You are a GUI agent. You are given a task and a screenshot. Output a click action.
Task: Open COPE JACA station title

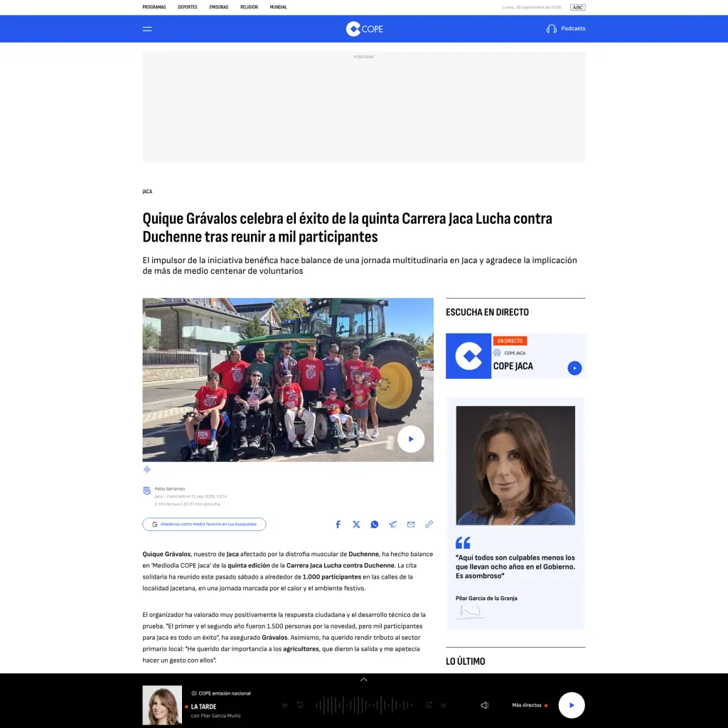pos(513,366)
